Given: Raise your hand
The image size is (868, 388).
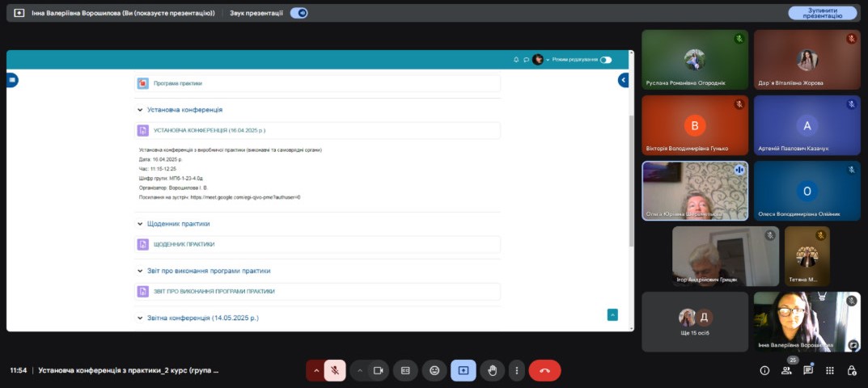Looking at the screenshot, I should (x=492, y=370).
